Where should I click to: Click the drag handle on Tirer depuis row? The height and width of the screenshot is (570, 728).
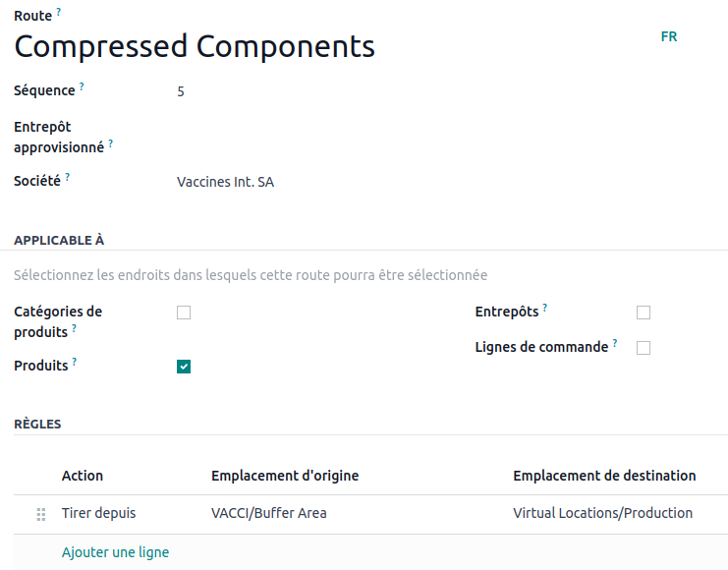41,514
